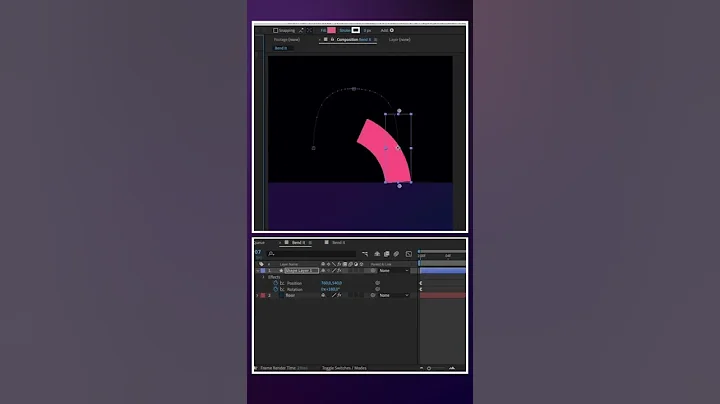Click the Bend It breadcrumb in the viewer
Screen dimensions: 720x404
click(x=281, y=48)
